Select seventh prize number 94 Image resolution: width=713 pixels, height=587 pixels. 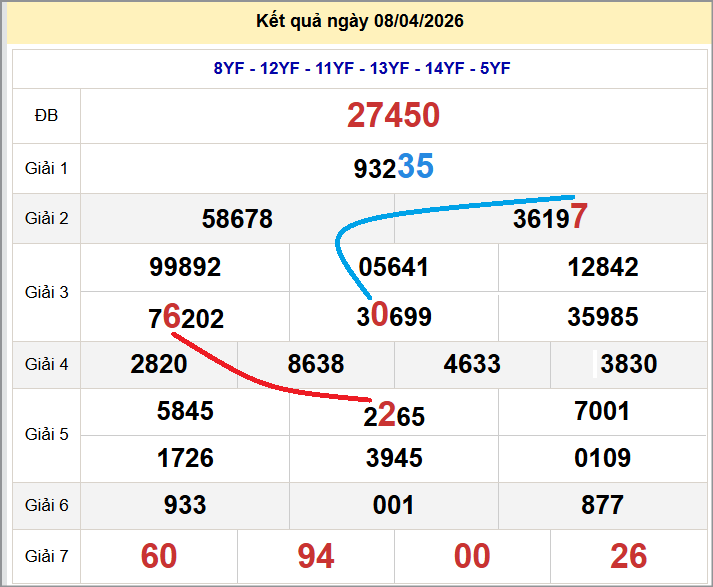(x=316, y=556)
